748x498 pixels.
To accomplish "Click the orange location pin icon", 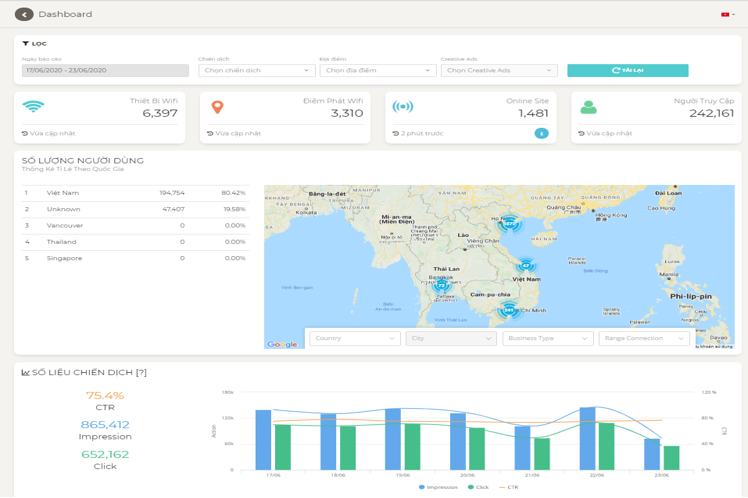I will [x=217, y=107].
